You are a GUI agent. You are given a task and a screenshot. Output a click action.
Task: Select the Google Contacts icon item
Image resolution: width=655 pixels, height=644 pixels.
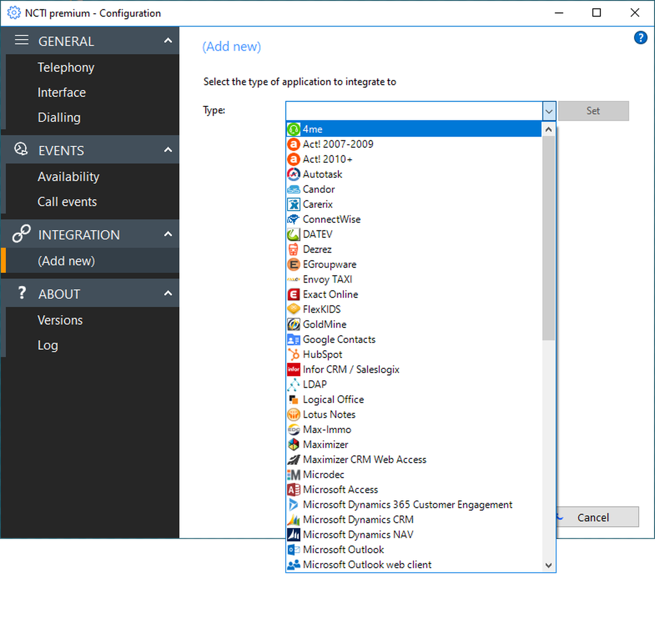293,339
